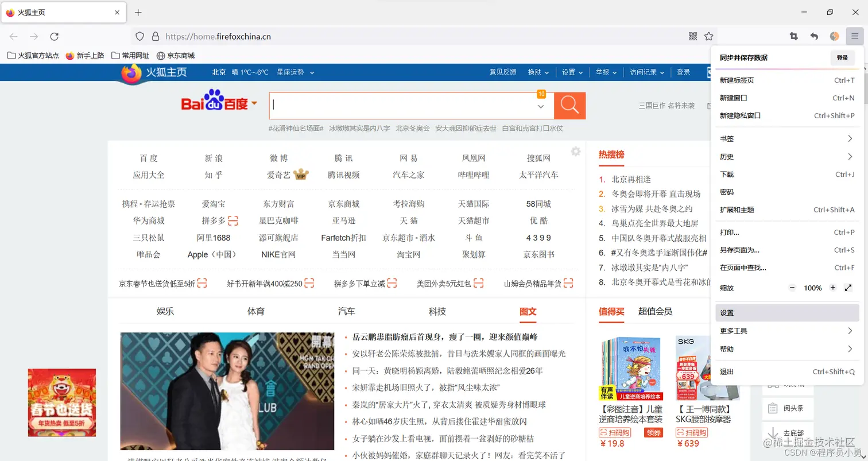This screenshot has width=868, height=461.
Task: Open the QR code icon in address bar
Action: (x=693, y=36)
